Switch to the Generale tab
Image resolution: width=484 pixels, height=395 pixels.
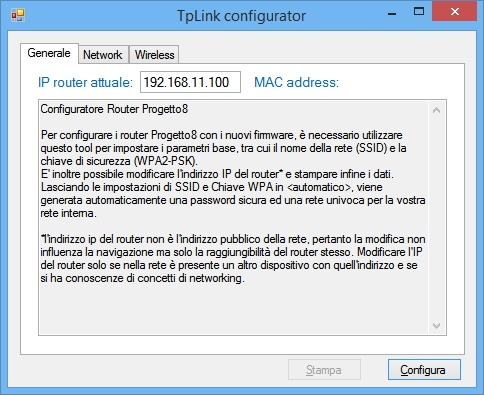click(x=49, y=53)
